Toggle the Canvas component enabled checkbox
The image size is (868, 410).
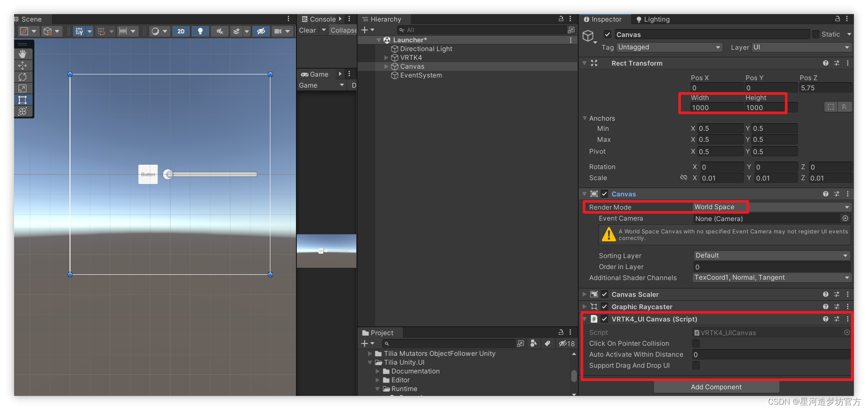[605, 194]
